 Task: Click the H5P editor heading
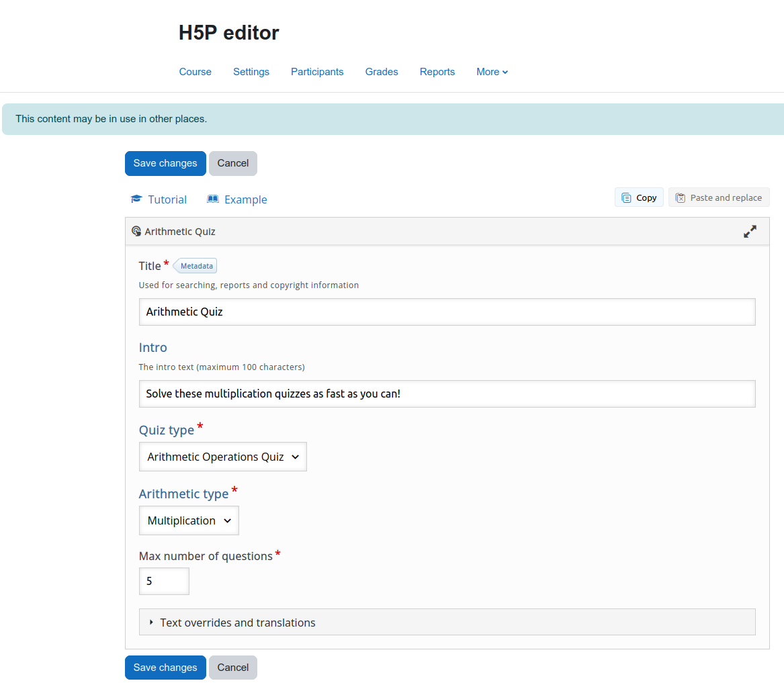click(228, 32)
